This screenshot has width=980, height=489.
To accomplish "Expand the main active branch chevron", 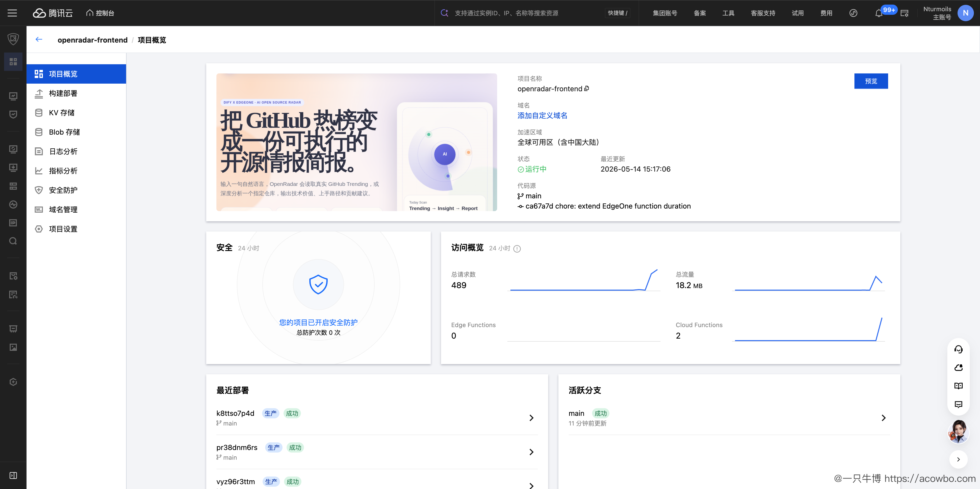I will click(x=883, y=418).
